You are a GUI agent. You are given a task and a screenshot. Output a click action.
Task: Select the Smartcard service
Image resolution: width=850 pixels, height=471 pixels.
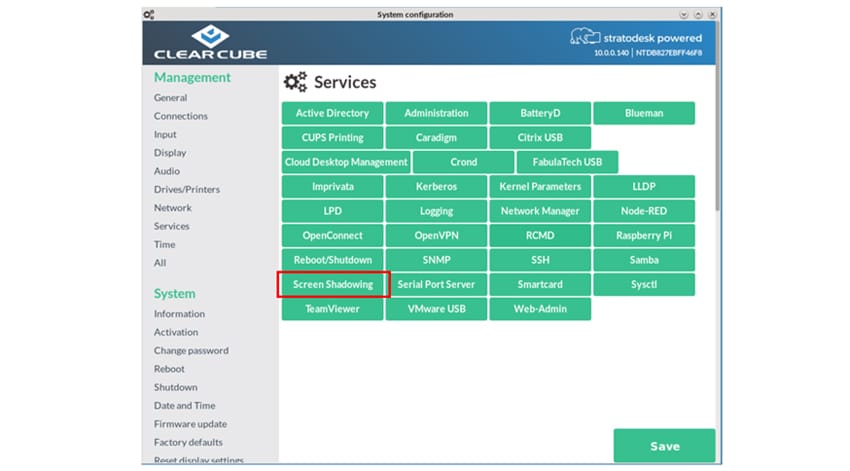point(540,284)
